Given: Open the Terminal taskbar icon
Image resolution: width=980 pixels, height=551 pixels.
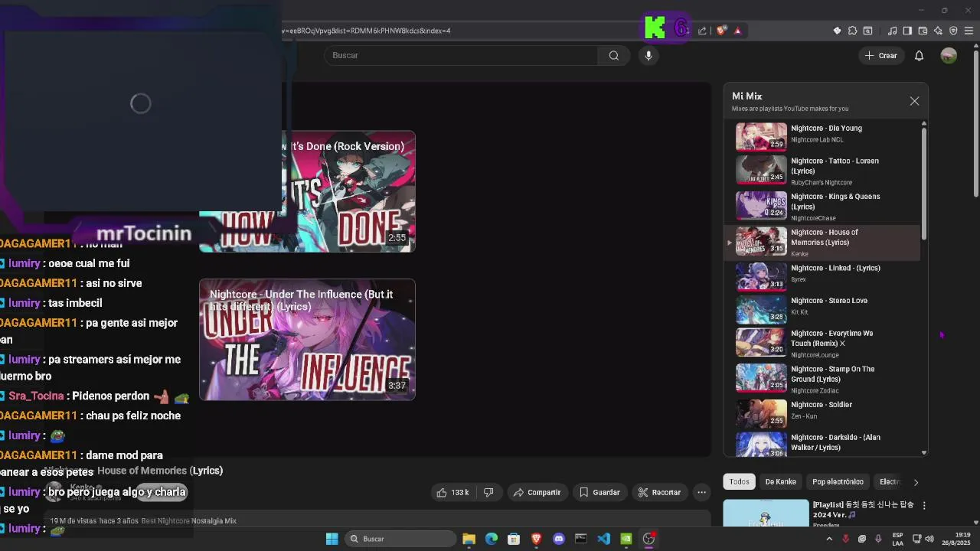Looking at the screenshot, I should tap(581, 539).
